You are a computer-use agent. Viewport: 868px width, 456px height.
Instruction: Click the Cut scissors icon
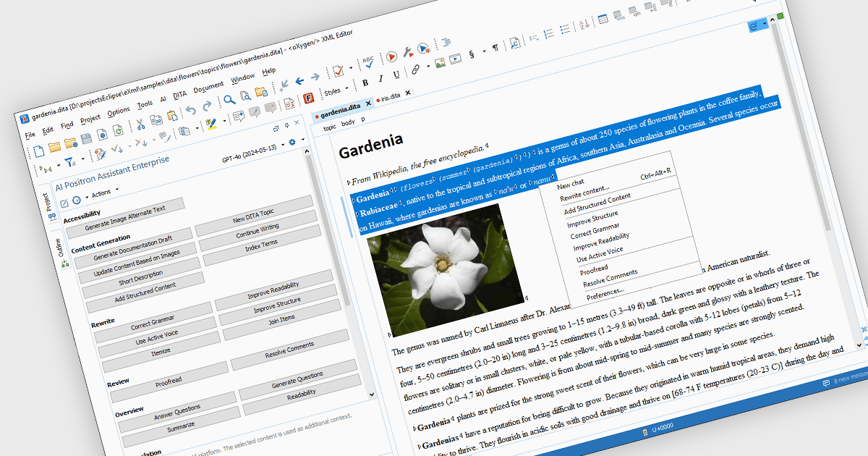tap(141, 124)
